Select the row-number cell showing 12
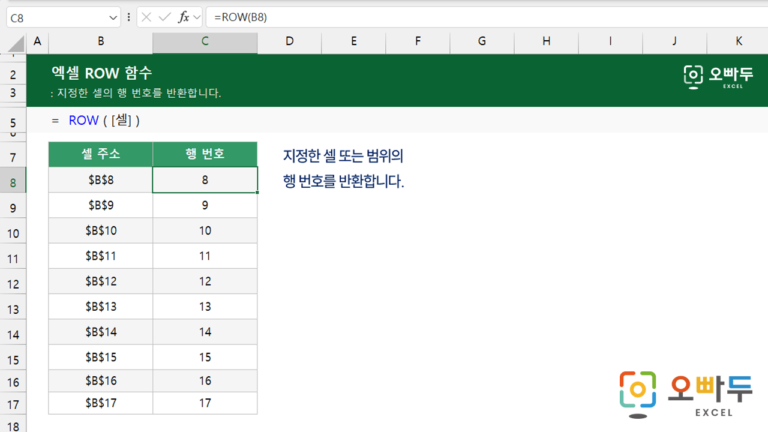The height and width of the screenshot is (432, 768). (205, 282)
